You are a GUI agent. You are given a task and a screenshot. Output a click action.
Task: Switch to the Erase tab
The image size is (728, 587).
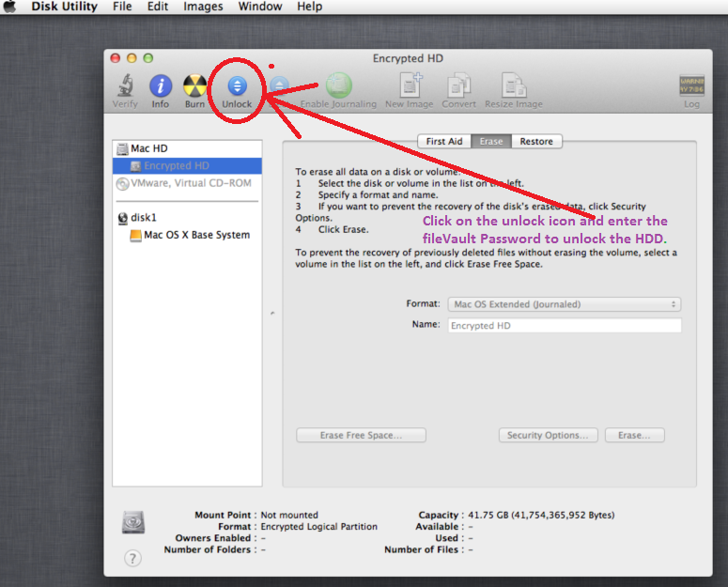(491, 141)
